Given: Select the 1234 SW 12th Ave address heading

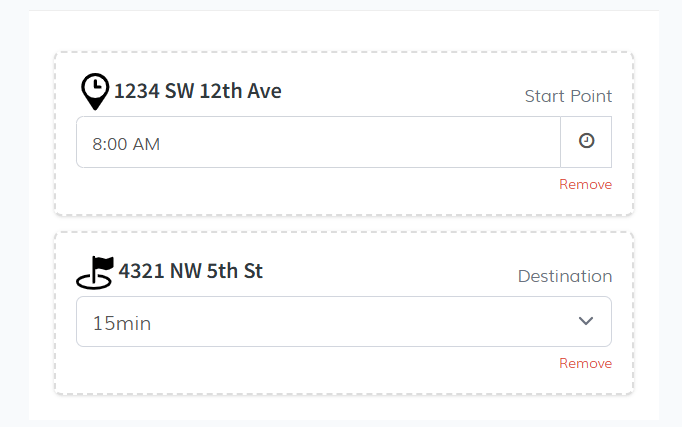Looking at the screenshot, I should (198, 91).
